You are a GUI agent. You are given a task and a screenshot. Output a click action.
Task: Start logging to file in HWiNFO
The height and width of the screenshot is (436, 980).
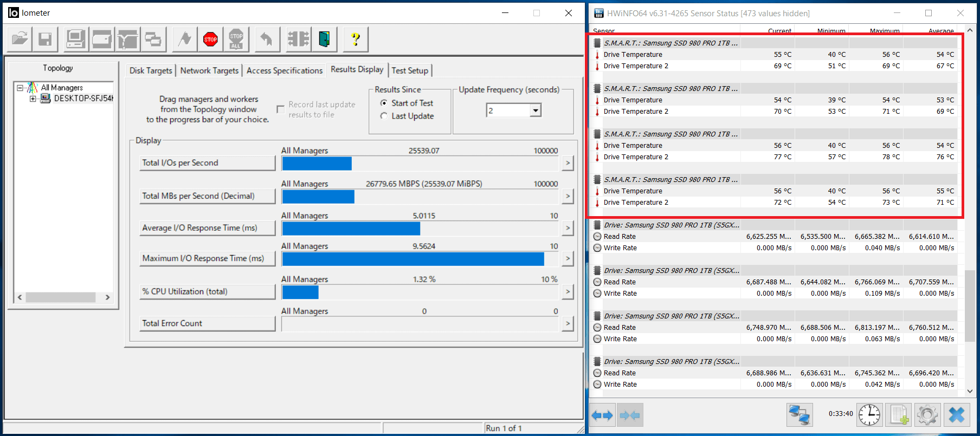click(899, 415)
